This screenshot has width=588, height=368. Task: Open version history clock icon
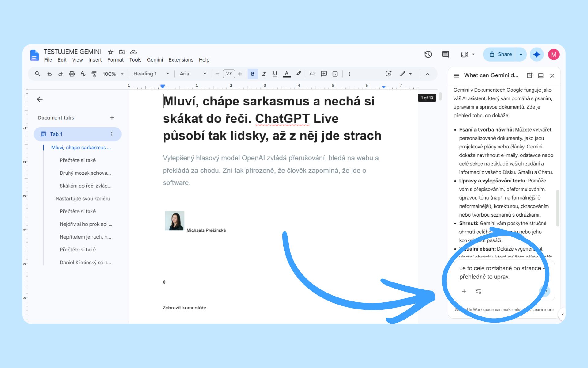(428, 54)
